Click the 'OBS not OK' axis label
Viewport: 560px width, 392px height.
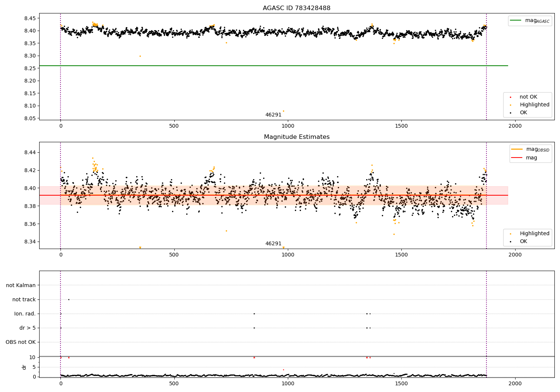21,342
